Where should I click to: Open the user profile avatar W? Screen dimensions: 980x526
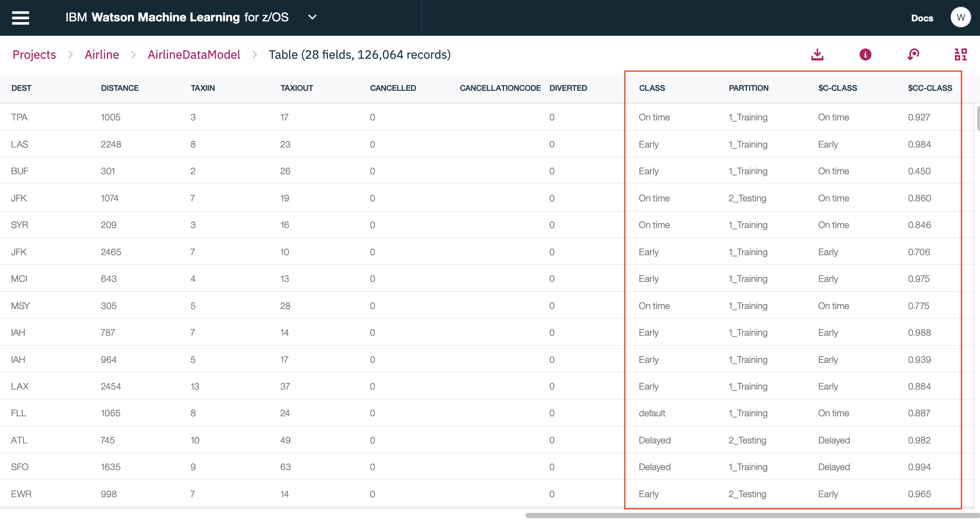click(961, 17)
